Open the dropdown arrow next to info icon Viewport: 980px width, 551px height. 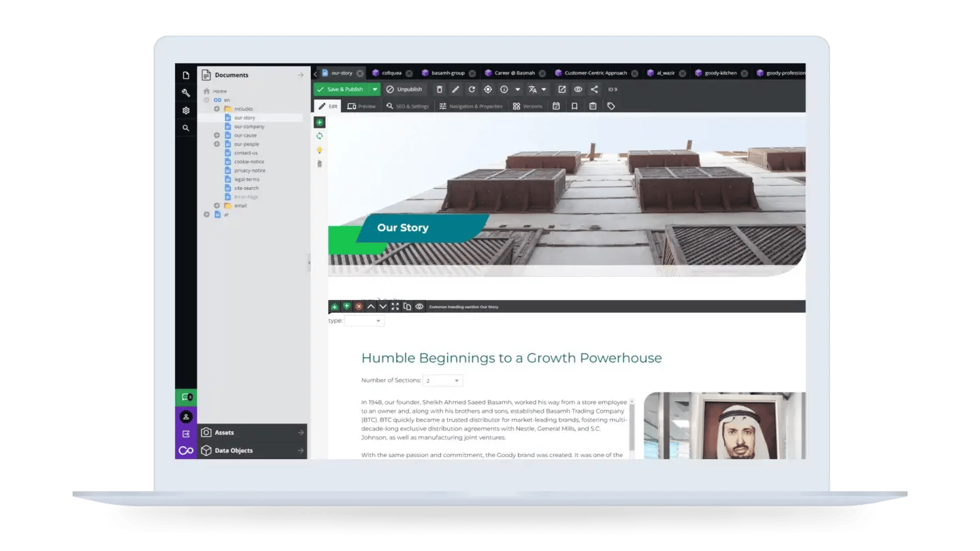(517, 89)
